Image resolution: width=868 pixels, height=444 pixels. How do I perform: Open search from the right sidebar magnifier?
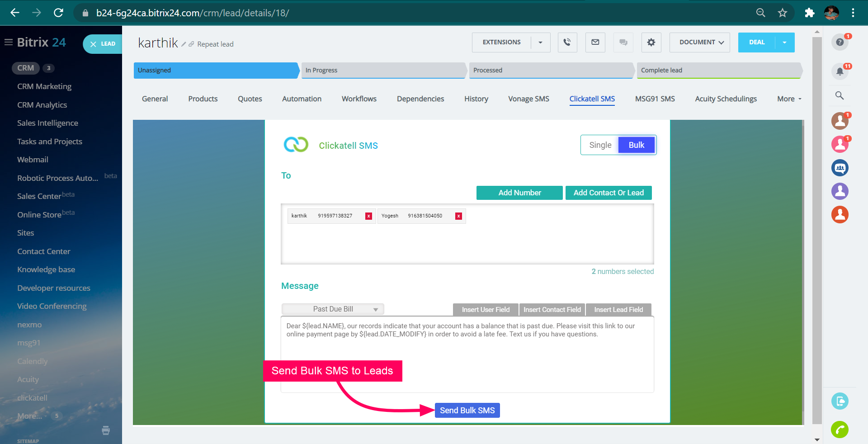pos(840,95)
